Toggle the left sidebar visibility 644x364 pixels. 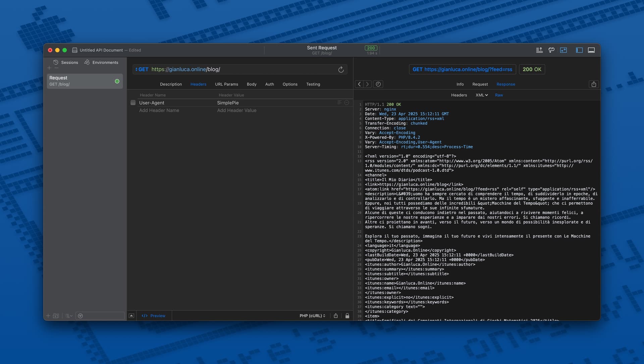click(579, 50)
